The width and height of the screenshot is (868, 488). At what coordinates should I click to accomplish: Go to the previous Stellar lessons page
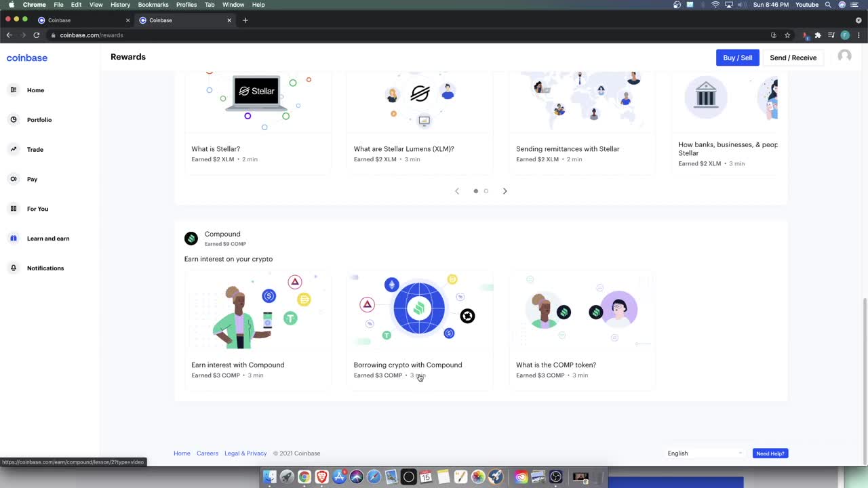(x=457, y=191)
